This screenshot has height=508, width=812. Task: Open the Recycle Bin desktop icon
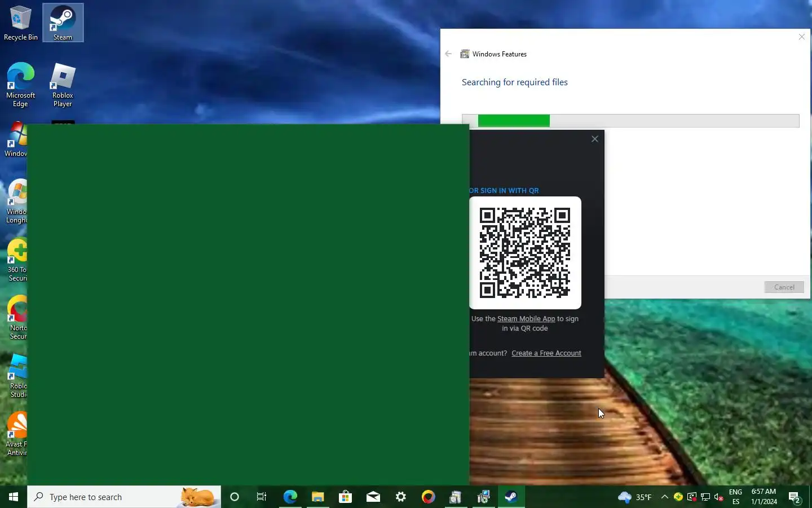[x=21, y=23]
